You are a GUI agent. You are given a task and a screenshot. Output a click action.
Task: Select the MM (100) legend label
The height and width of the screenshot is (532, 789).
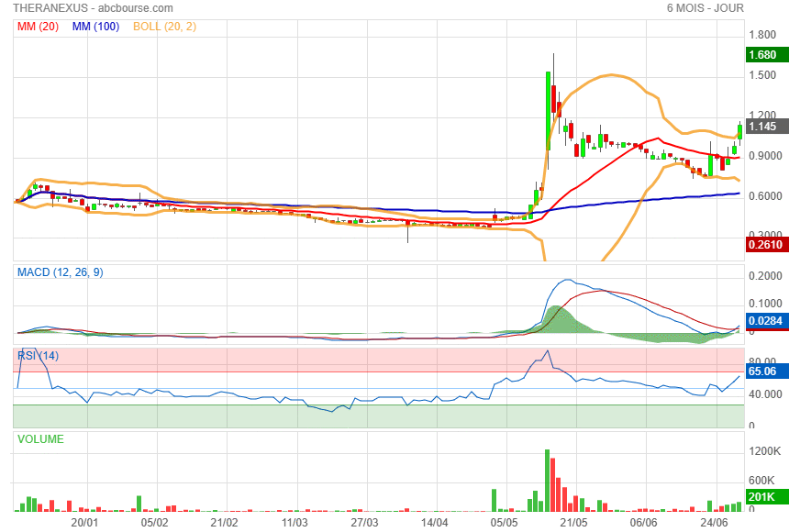95,27
